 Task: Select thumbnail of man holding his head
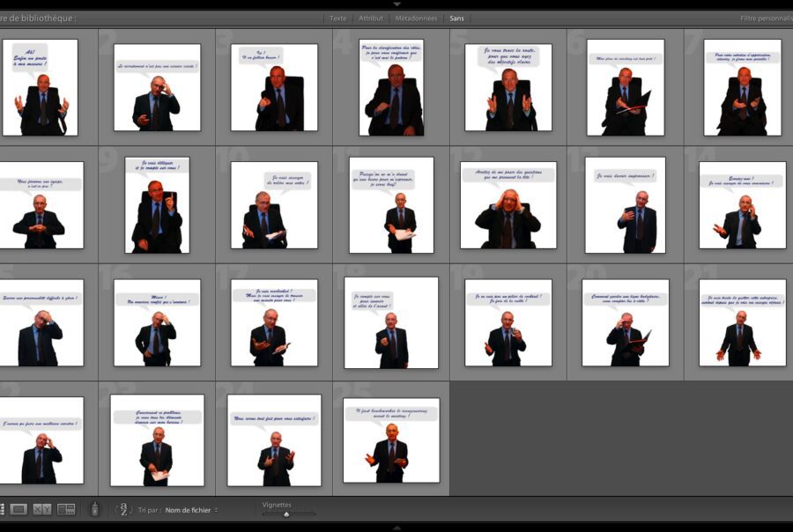[508, 205]
